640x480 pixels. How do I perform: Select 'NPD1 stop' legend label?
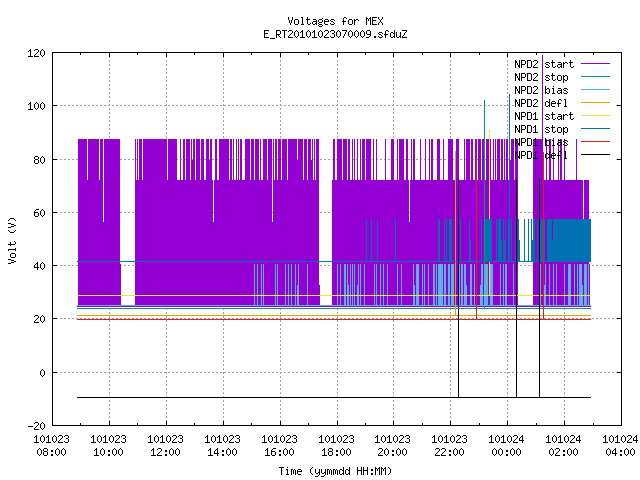click(541, 129)
